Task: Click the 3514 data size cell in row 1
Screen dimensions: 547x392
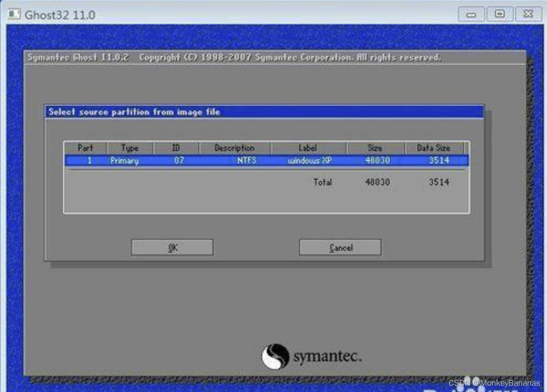Action: click(x=439, y=160)
